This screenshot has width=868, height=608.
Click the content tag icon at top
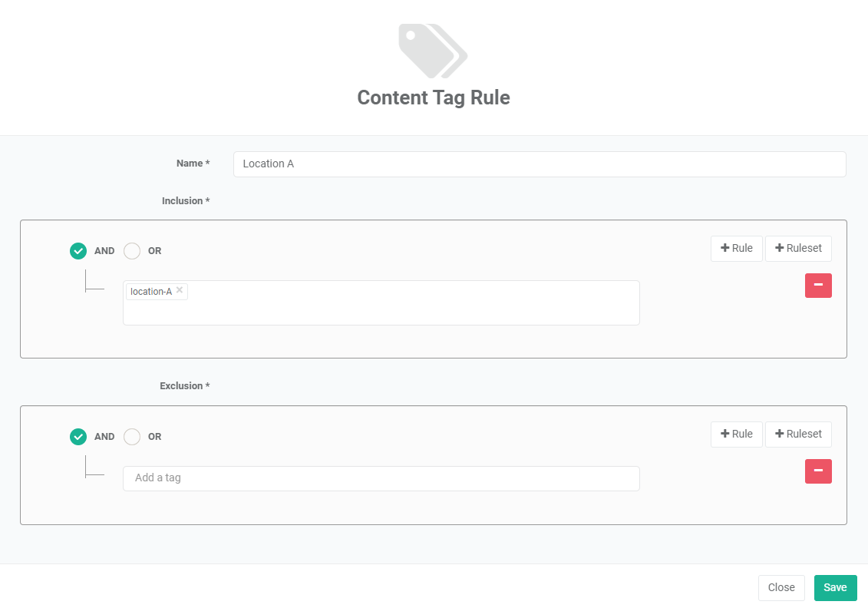pos(433,51)
